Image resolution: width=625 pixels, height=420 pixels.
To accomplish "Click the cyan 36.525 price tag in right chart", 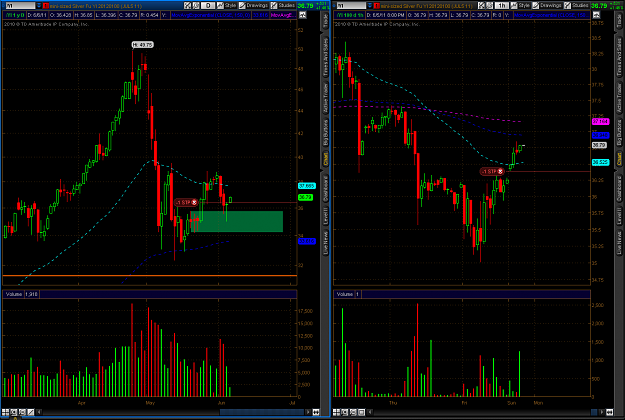I will (x=600, y=162).
